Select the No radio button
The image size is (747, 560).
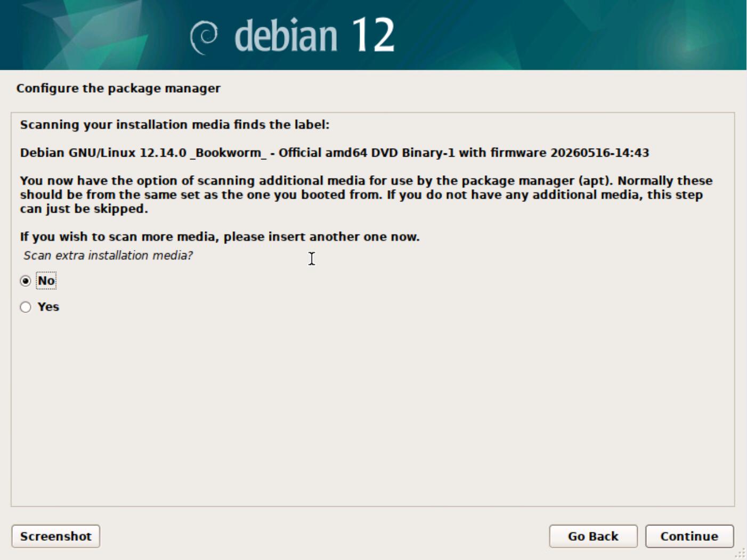coord(26,281)
